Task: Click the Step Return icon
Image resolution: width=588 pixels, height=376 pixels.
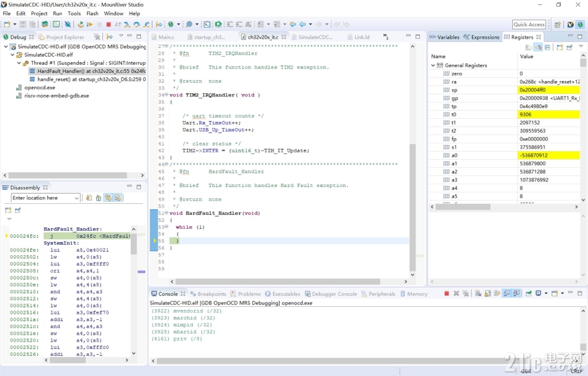Action: tap(146, 25)
